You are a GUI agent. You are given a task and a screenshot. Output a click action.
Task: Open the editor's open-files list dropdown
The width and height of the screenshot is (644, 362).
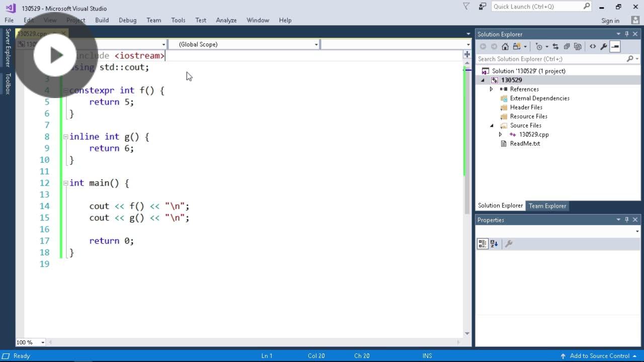pos(468,34)
